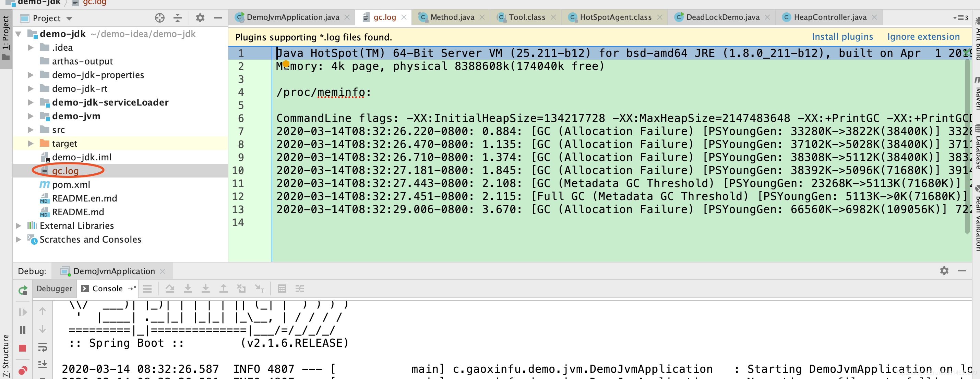Pause the running program
Screen dimensions: 980x379
(x=23, y=330)
